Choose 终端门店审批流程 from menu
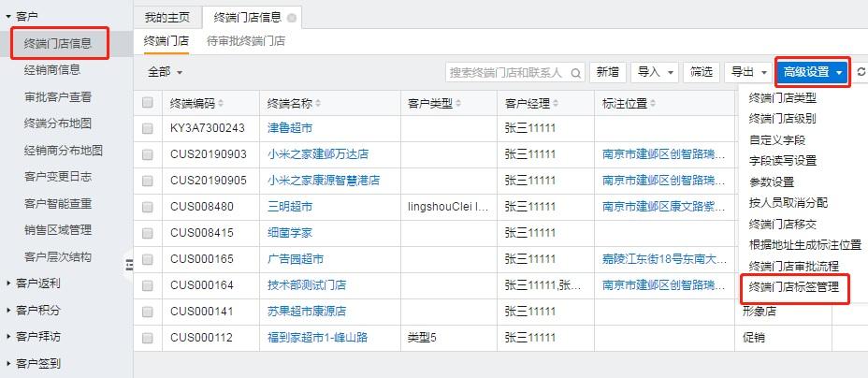 (793, 267)
